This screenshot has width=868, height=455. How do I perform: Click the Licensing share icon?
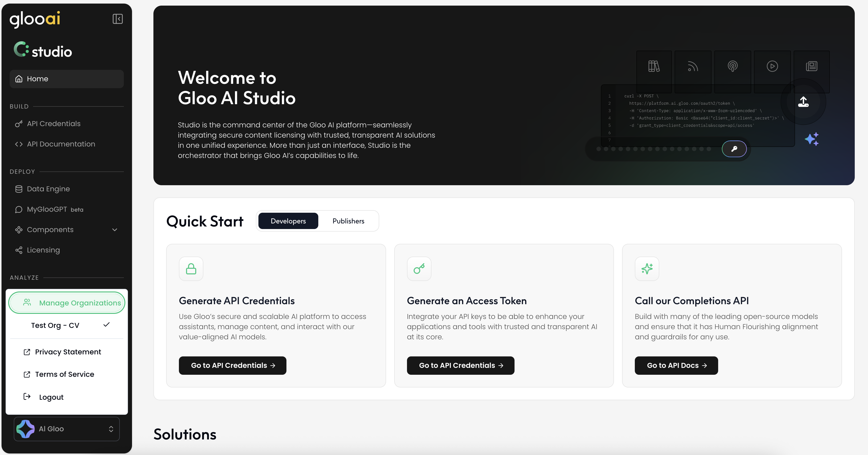19,250
